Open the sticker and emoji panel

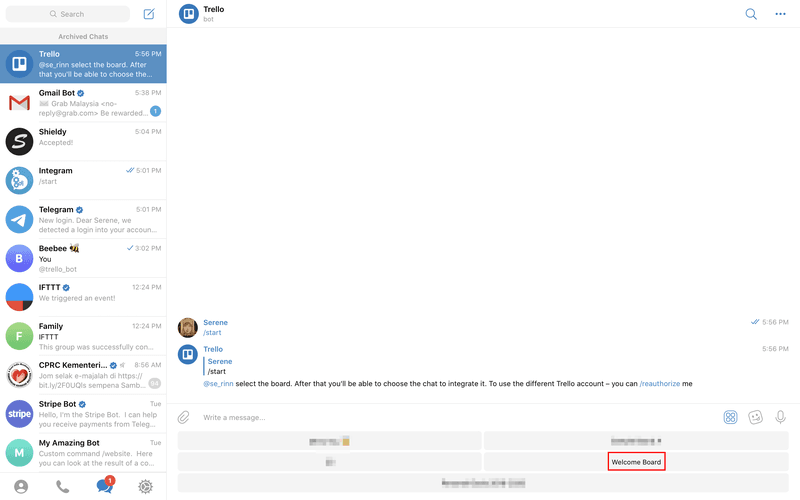point(755,417)
